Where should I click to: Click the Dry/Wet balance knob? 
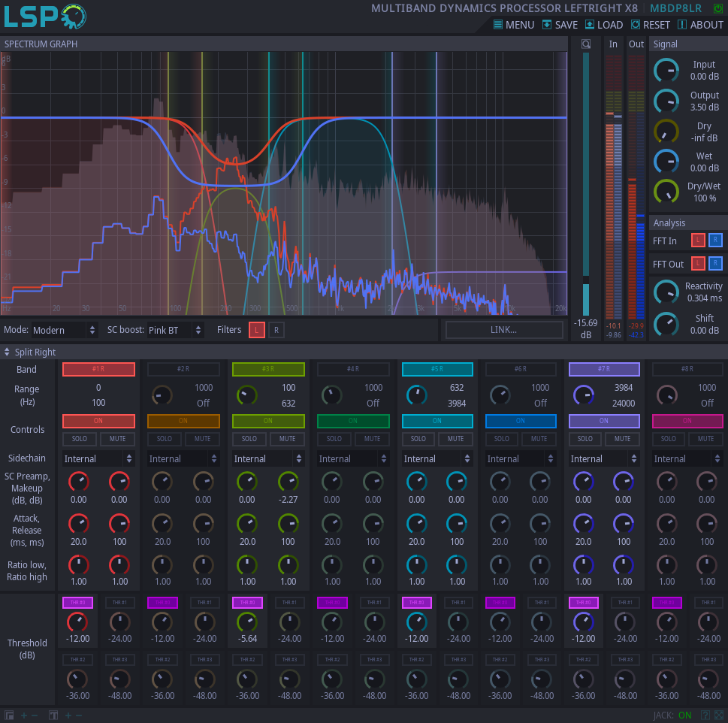click(666, 192)
